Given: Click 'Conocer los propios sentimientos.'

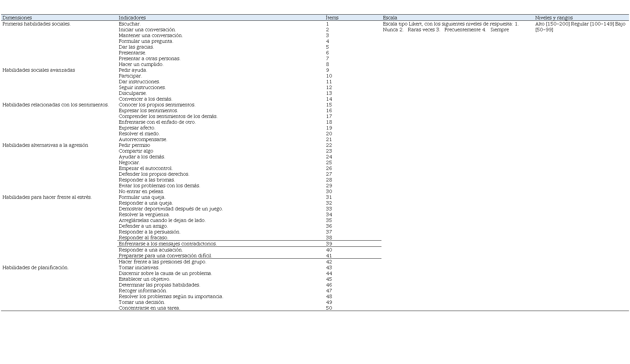Looking at the screenshot, I should point(157,105).
